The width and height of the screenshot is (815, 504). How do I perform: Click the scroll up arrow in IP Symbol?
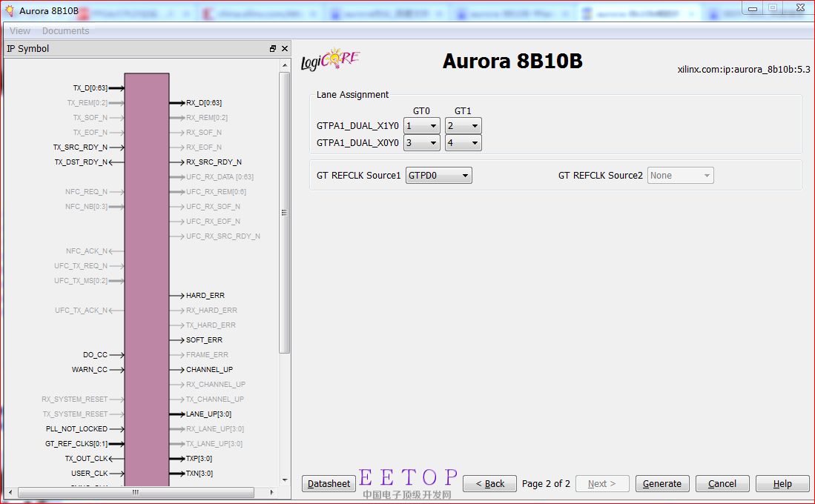coord(284,65)
